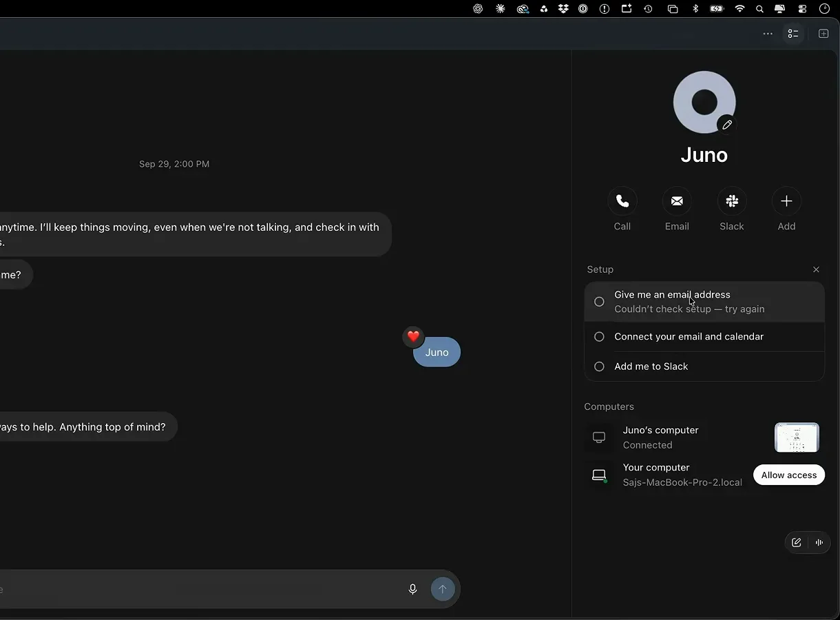
Task: Click 'Couldn't check setup — try again' text
Action: (x=689, y=309)
